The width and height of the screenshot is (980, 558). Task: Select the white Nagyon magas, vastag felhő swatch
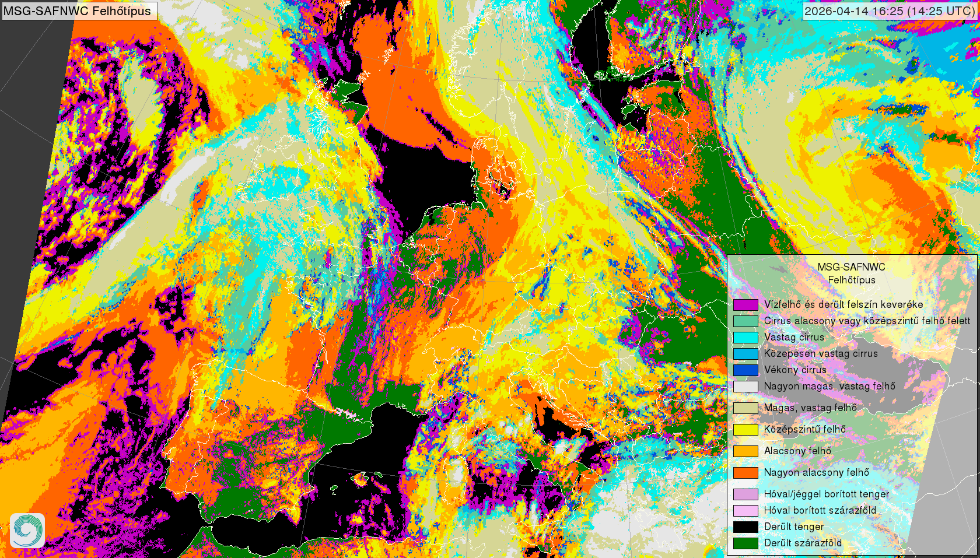[745, 386]
